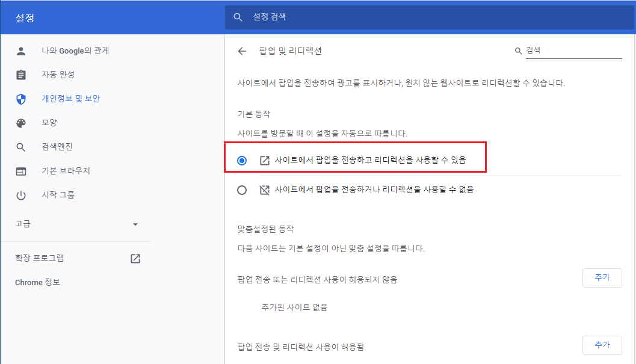Click the magnifier icon for 검색엔진

click(x=21, y=147)
